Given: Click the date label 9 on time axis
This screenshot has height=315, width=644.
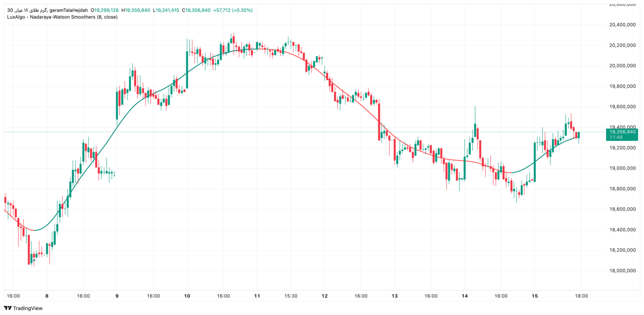Looking at the screenshot, I should click(x=117, y=296).
